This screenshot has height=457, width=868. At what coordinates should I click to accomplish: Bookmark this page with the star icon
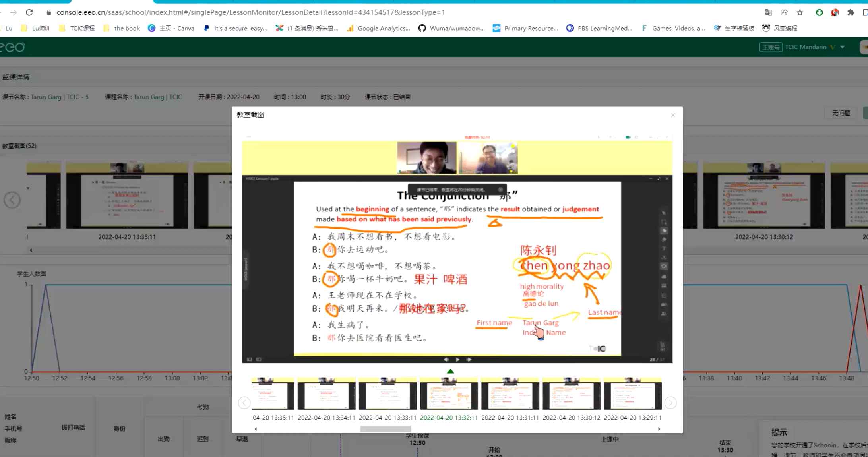(800, 12)
